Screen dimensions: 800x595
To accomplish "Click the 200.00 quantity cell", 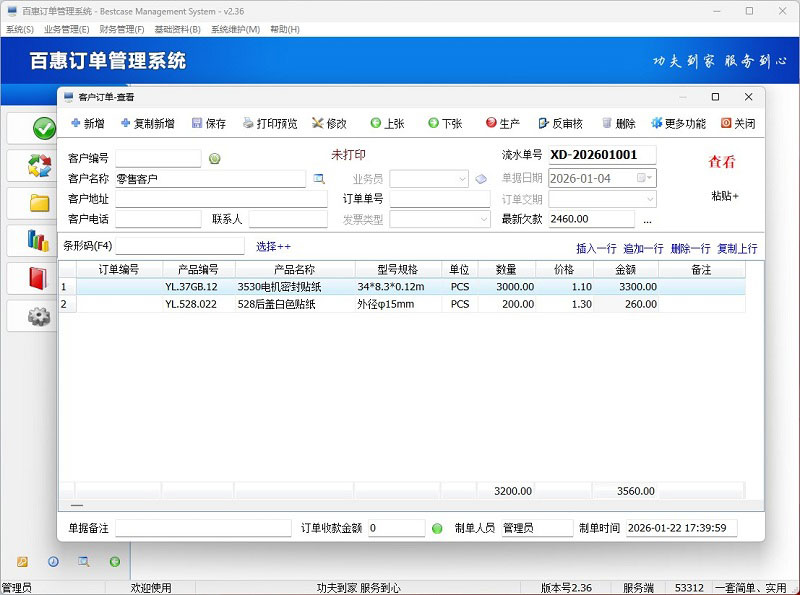I will point(506,305).
